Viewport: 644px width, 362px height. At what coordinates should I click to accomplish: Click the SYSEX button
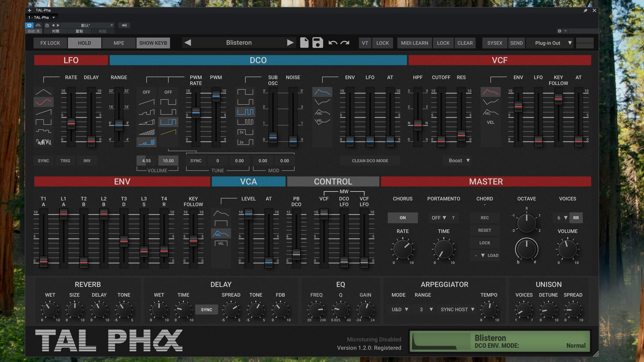(x=495, y=43)
